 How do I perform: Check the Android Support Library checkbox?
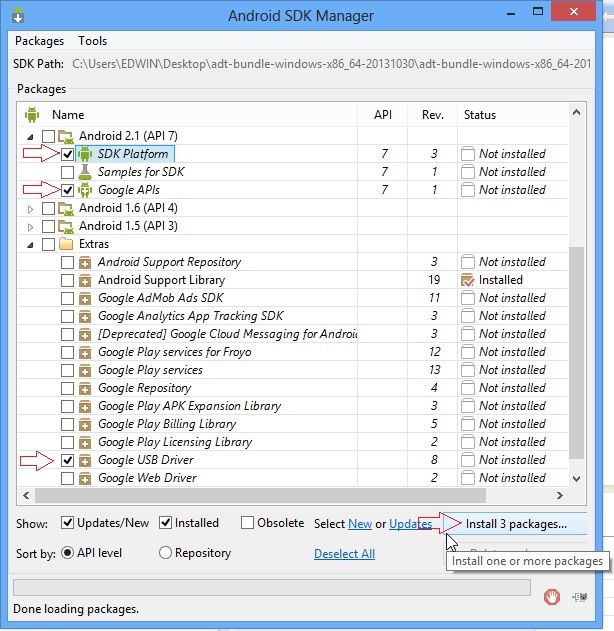tap(67, 280)
